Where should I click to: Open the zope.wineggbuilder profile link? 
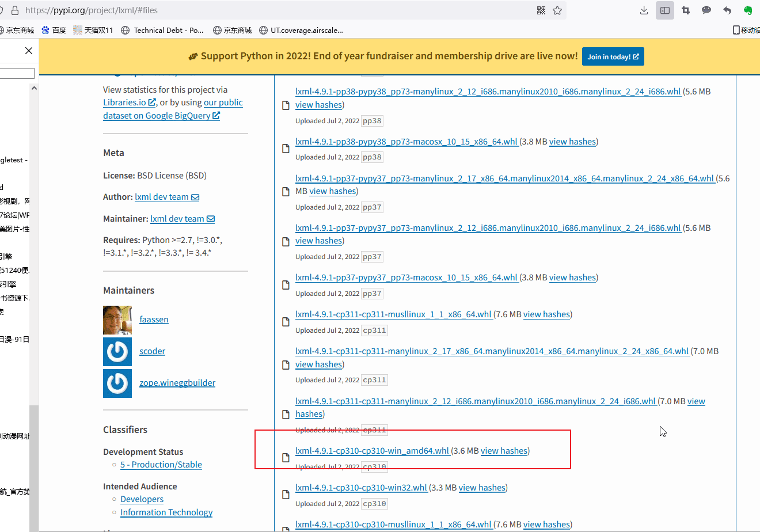point(177,383)
